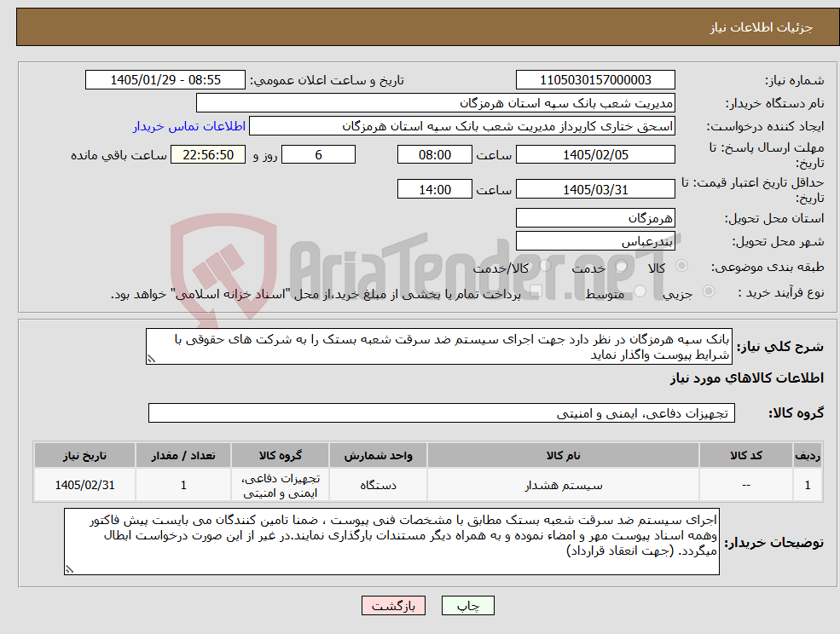Image resolution: width=840 pixels, height=634 pixels.
Task: Click the goods group field تجهیزات دفاعی
Action: point(442,413)
